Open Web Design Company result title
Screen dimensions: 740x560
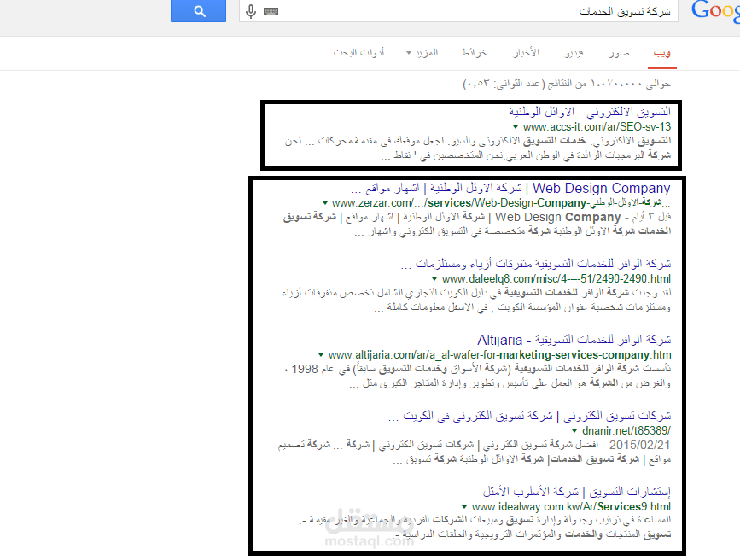tap(510, 188)
